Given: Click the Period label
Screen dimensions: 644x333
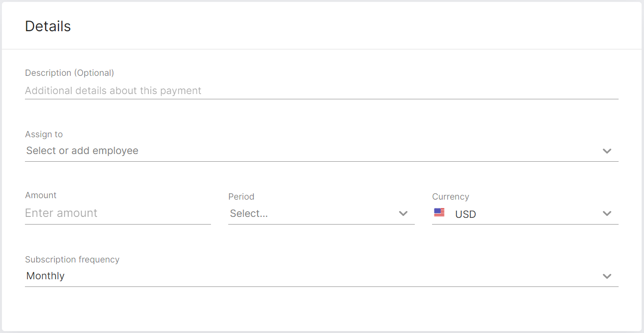Looking at the screenshot, I should coord(241,197).
